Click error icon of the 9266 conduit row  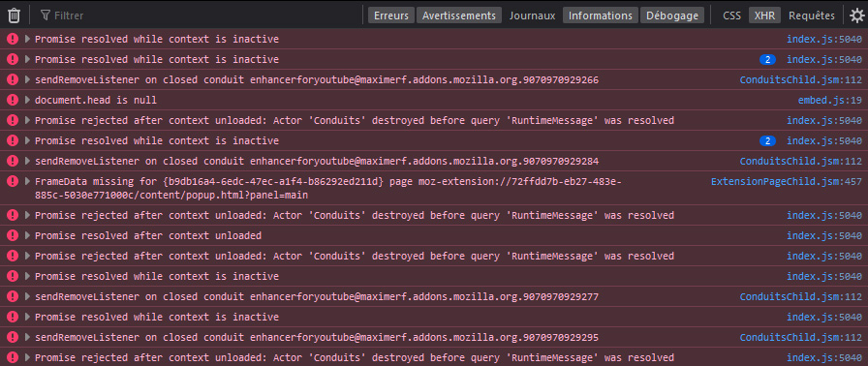click(x=13, y=79)
